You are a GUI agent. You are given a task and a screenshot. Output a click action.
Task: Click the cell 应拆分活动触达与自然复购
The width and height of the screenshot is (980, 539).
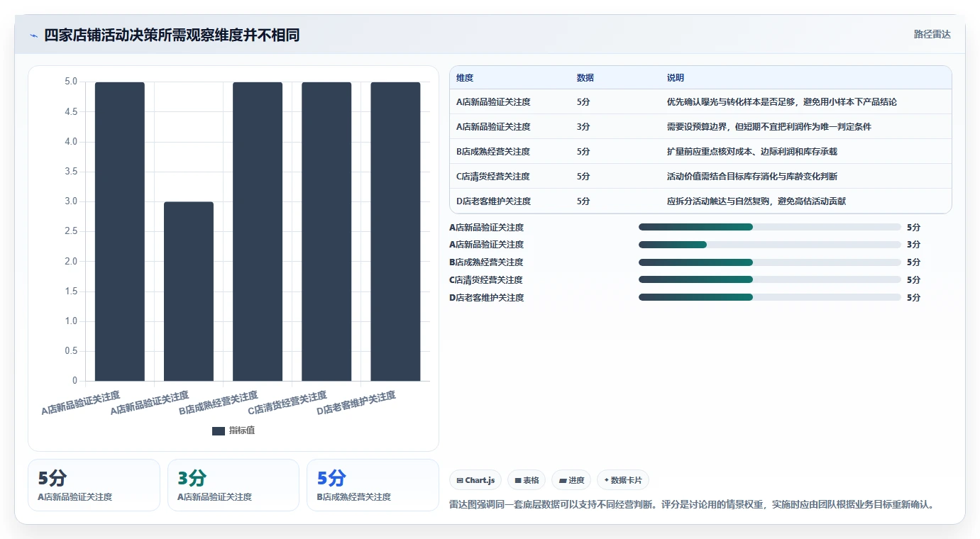pos(756,201)
